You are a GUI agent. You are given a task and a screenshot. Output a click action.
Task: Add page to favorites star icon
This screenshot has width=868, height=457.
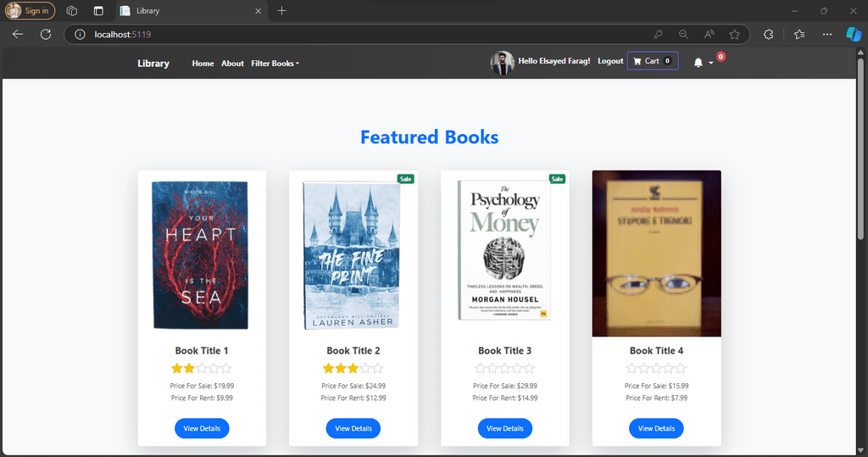(735, 35)
